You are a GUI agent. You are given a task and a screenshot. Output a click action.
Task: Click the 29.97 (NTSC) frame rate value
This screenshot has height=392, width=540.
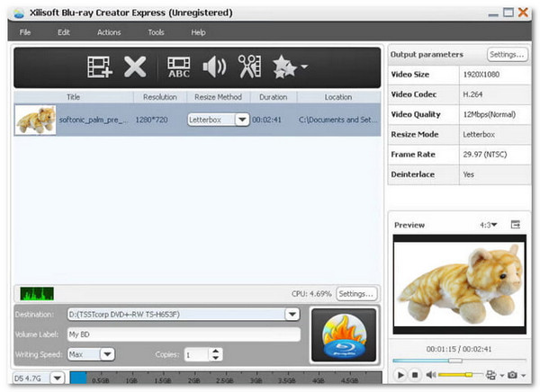pyautogui.click(x=485, y=154)
